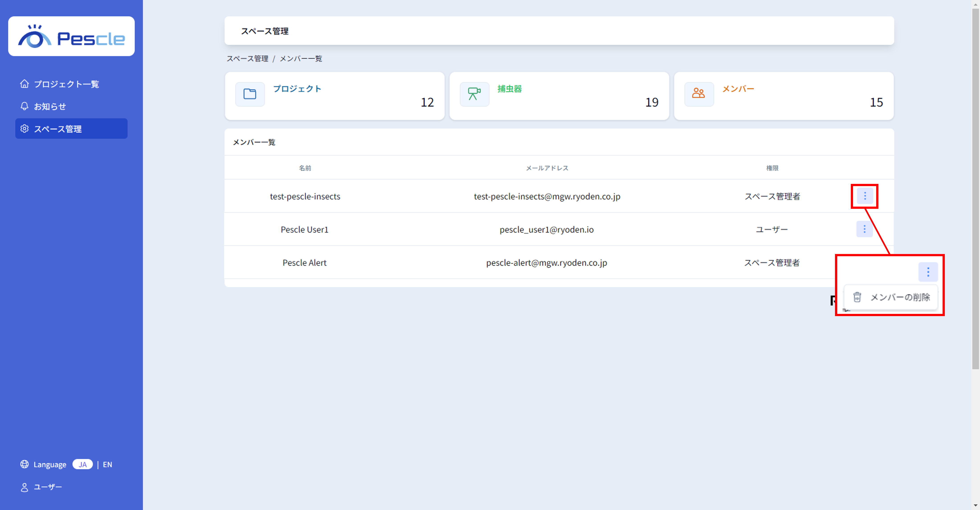Open お知らせ in sidebar
Image resolution: width=980 pixels, height=510 pixels.
(50, 106)
